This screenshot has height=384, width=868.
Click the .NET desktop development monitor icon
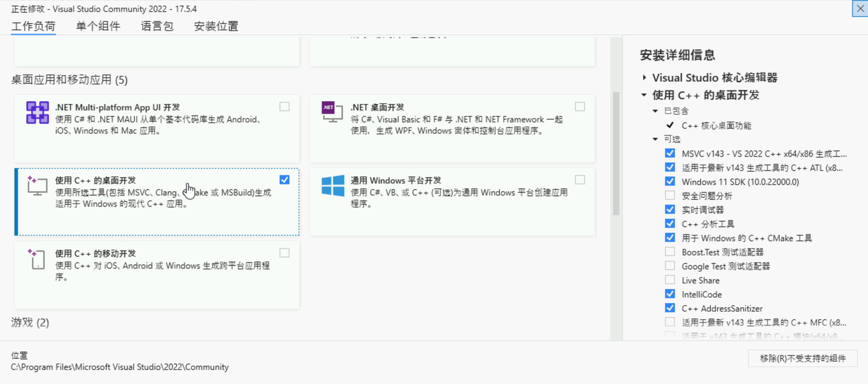pos(332,112)
